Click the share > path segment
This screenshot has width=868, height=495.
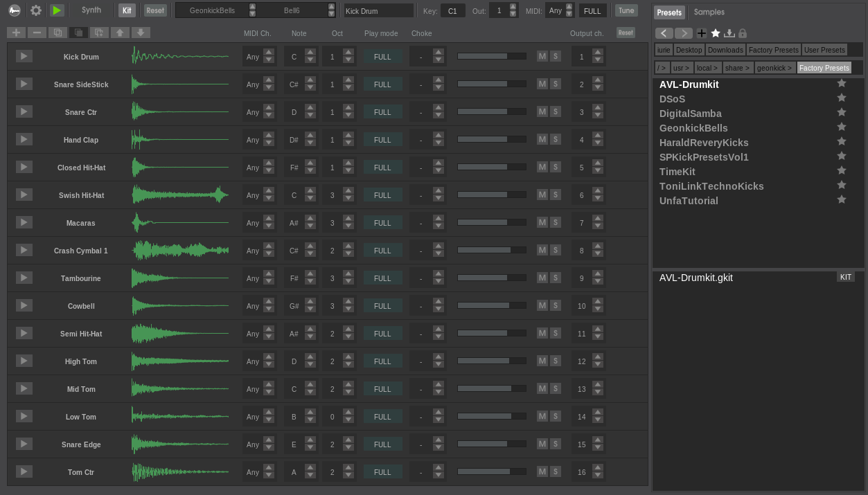click(x=737, y=68)
